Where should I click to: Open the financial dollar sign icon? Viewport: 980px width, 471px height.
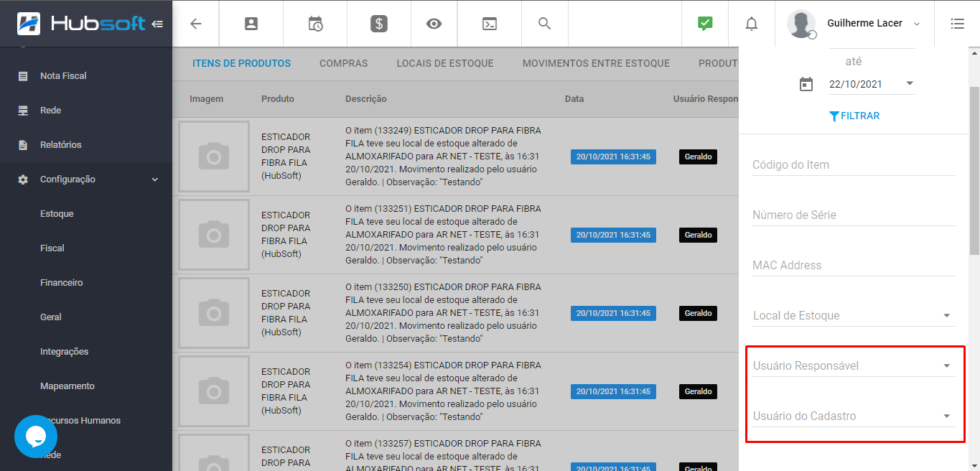point(379,24)
